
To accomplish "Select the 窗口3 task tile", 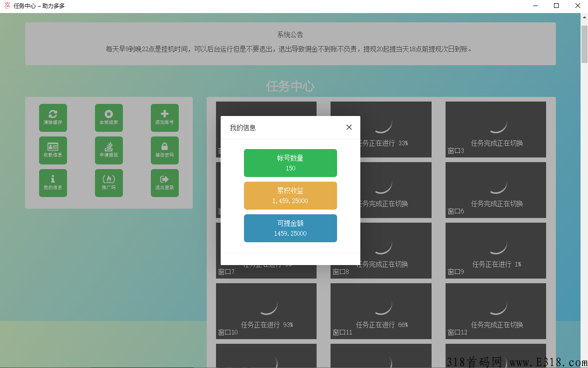I will 496,129.
